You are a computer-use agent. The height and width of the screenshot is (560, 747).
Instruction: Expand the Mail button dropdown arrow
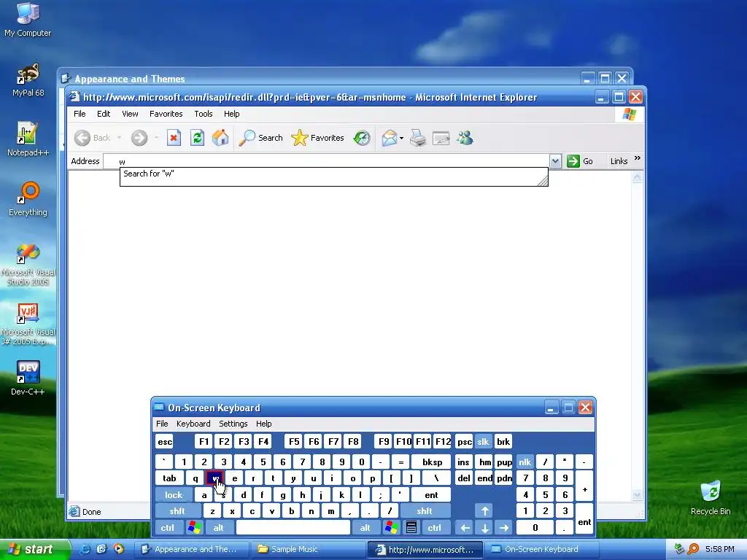tap(402, 138)
